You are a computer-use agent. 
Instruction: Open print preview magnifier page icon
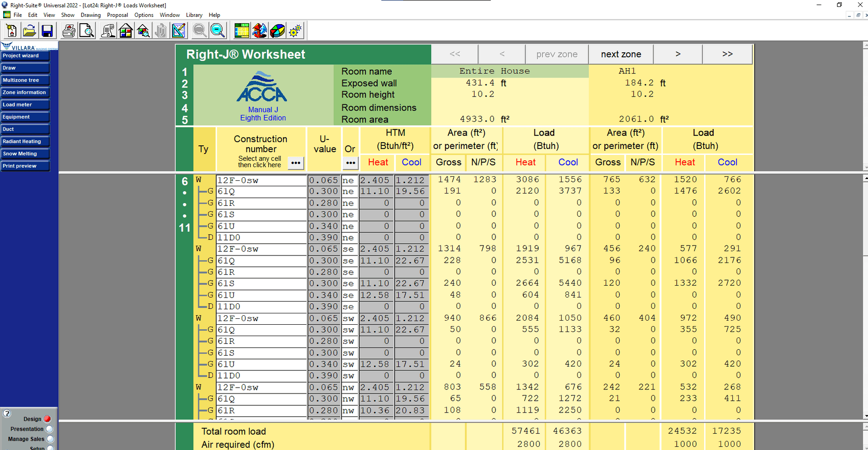(87, 31)
